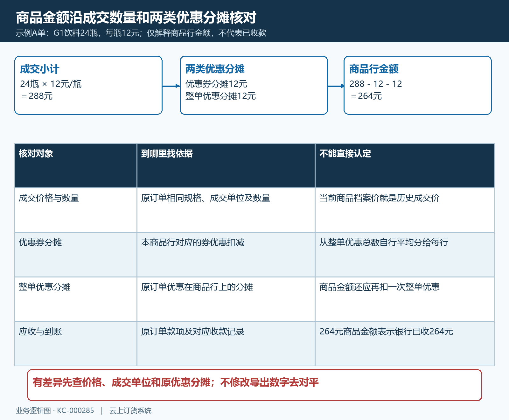Select the line 优惠券分摊12元
The height and width of the screenshot is (420, 509).
click(216, 84)
